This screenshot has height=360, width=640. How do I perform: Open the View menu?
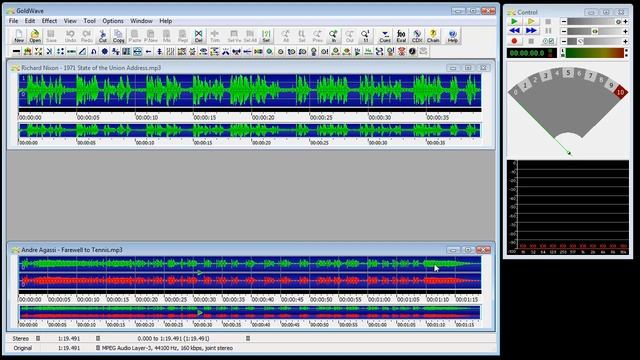[70, 21]
